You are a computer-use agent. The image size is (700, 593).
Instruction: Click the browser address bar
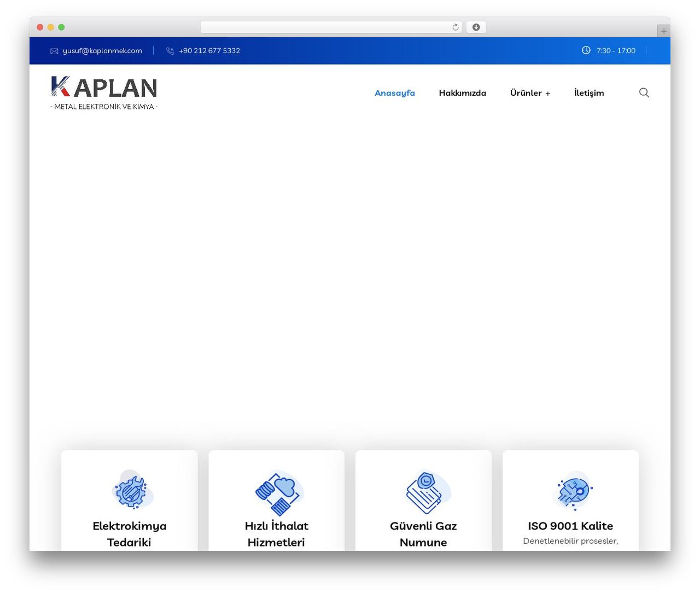pos(331,27)
